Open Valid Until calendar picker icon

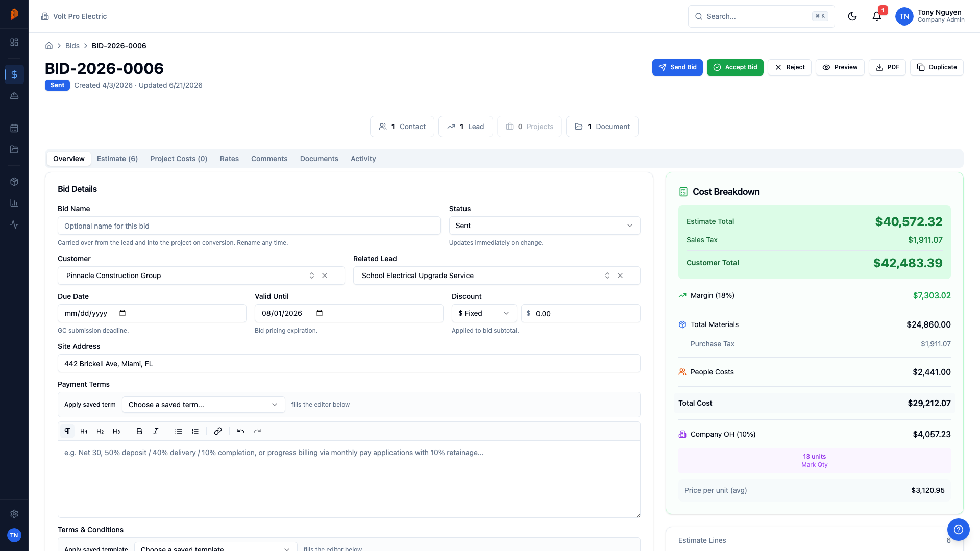point(320,313)
